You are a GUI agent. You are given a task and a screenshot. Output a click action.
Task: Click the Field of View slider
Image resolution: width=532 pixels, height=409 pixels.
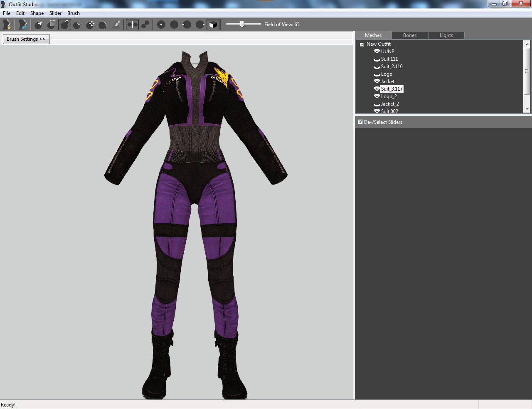click(244, 24)
